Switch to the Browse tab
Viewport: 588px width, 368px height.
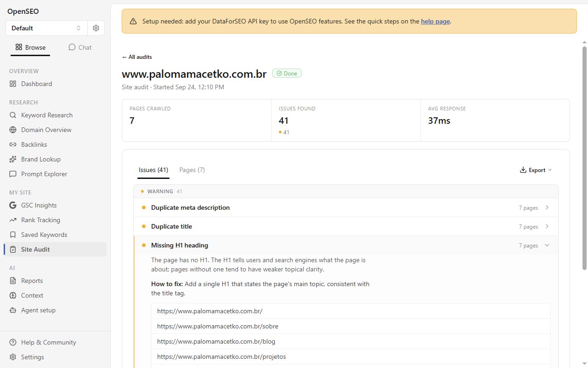[30, 47]
